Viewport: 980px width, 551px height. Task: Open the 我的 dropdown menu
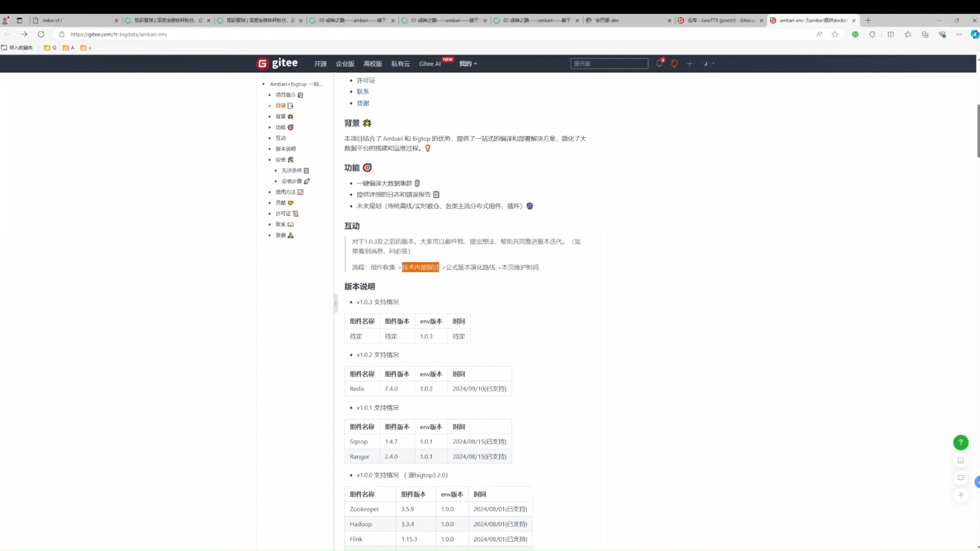(x=467, y=63)
